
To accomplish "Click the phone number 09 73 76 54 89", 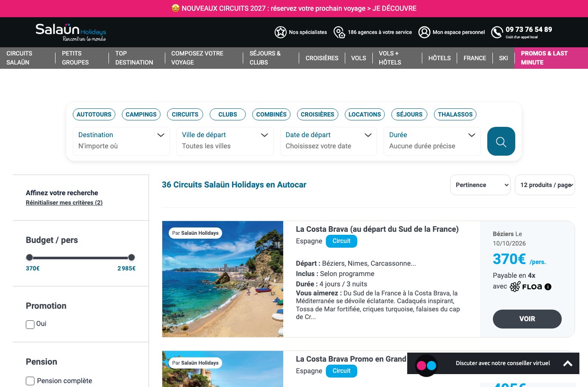I will point(529,29).
